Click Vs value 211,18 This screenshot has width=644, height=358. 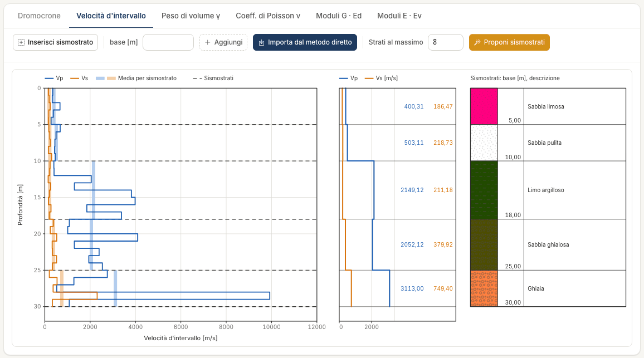[443, 190]
